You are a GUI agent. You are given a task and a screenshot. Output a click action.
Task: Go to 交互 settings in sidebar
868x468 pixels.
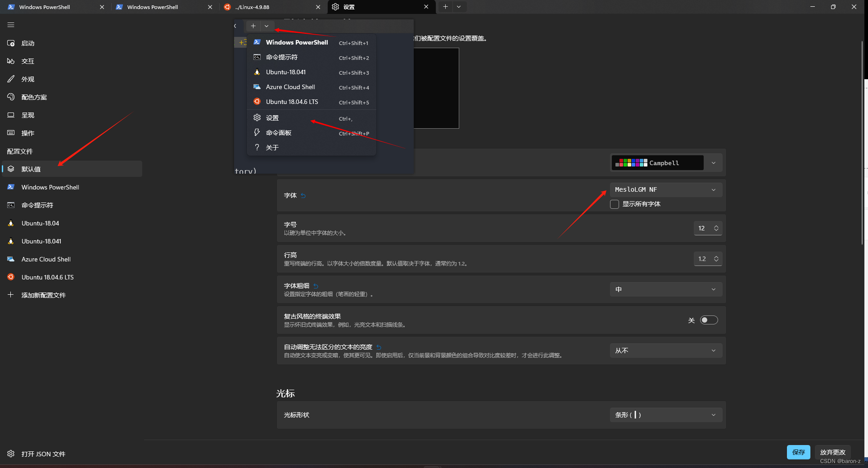[x=72, y=61]
